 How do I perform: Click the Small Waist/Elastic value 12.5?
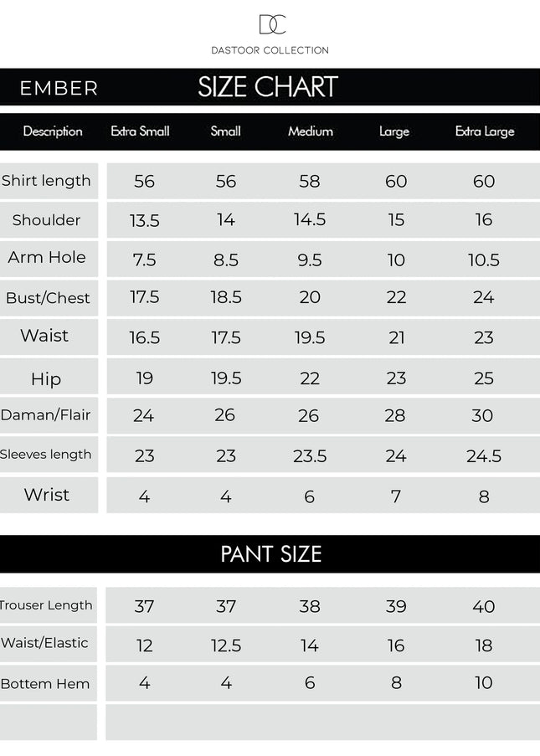click(x=226, y=645)
